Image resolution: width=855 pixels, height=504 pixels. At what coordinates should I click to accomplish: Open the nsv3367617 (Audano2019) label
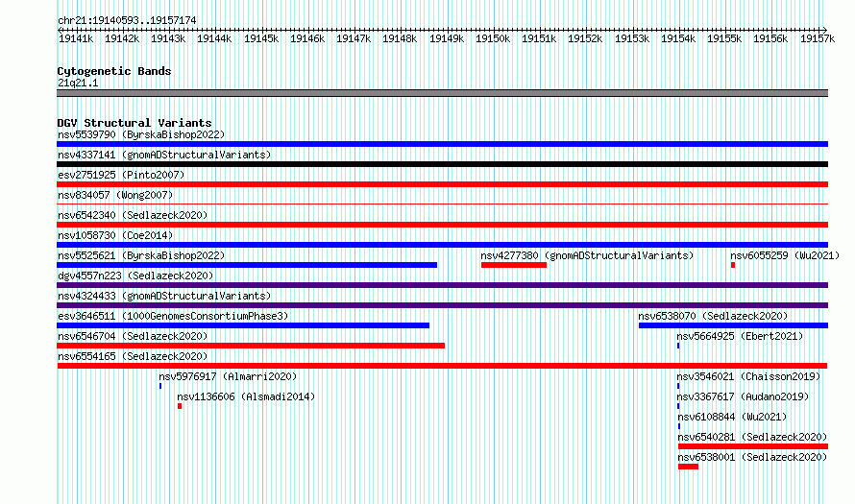pos(743,396)
